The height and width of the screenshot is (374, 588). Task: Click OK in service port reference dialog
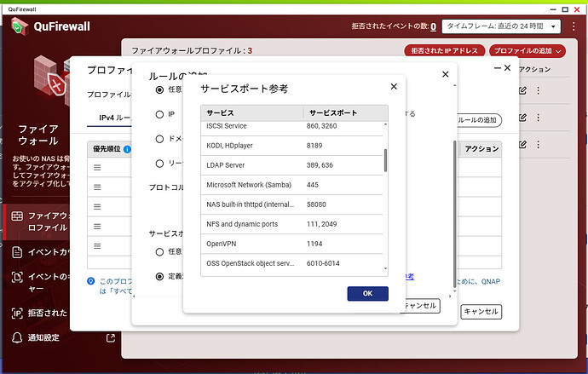(x=367, y=293)
